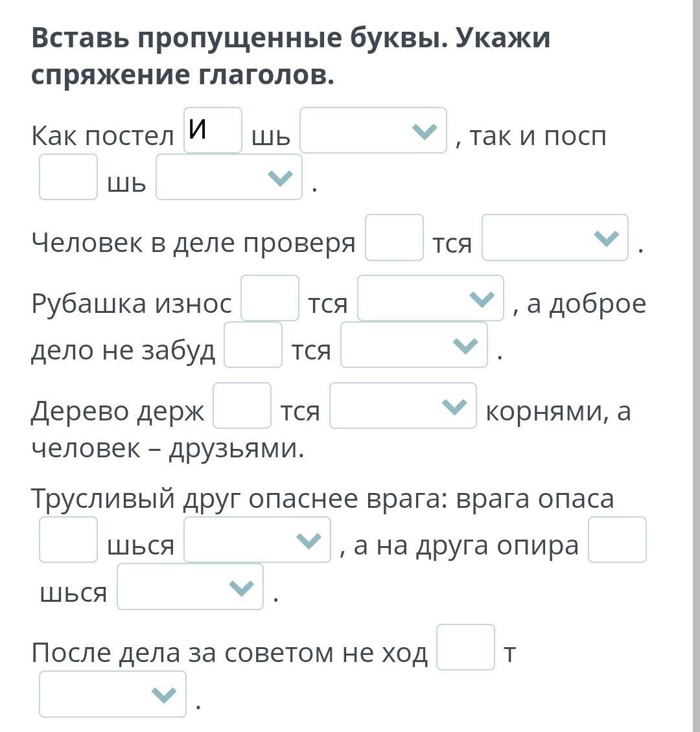Click the letter box after "Как постел"
Screen dimensions: 700x732
(213, 130)
